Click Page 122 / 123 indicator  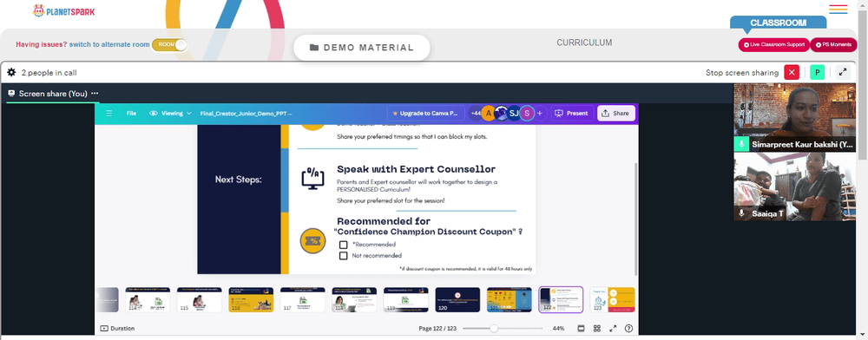[x=437, y=329]
